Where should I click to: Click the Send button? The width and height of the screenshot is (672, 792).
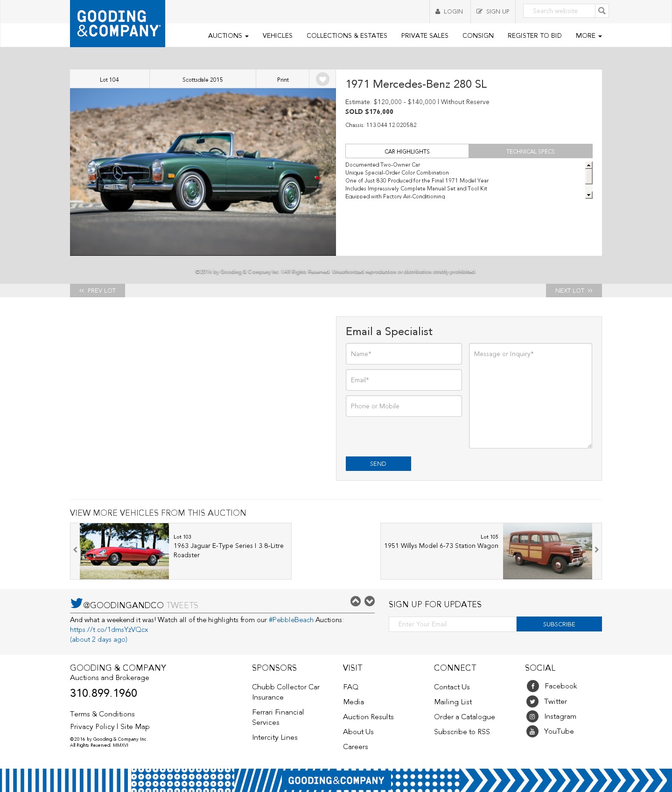coord(378,463)
